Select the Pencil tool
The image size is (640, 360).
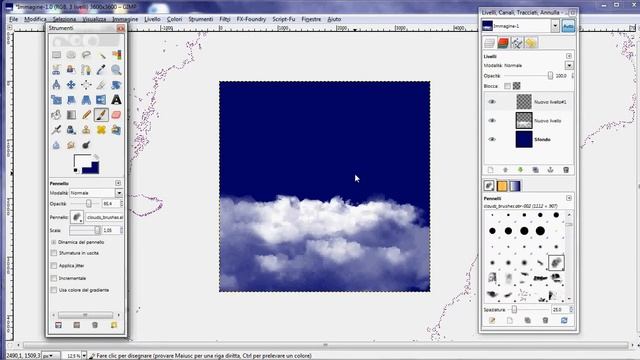[x=86, y=115]
